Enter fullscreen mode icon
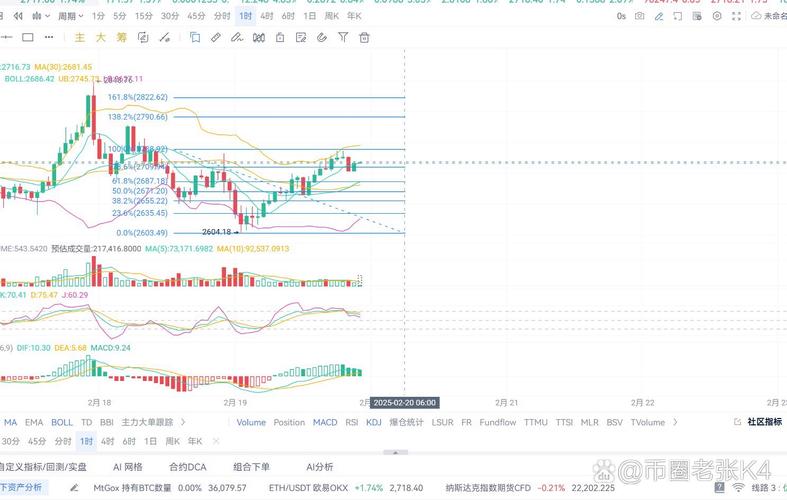787x500 pixels. [736, 16]
